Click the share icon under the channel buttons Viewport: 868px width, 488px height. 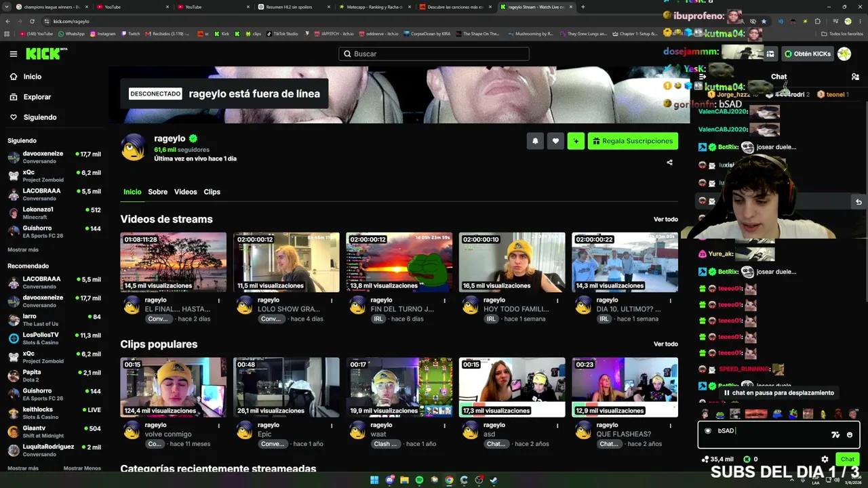pyautogui.click(x=669, y=163)
